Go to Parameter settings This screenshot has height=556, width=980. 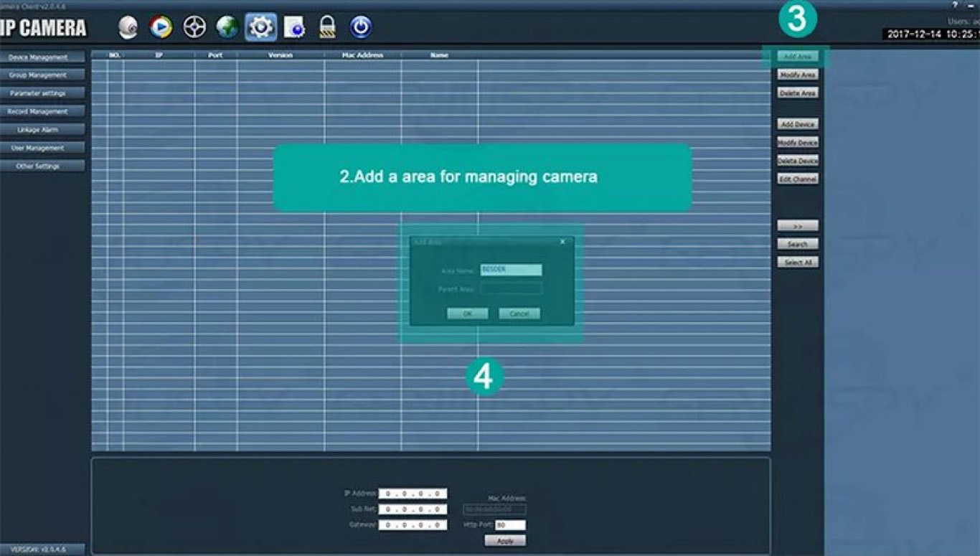42,93
